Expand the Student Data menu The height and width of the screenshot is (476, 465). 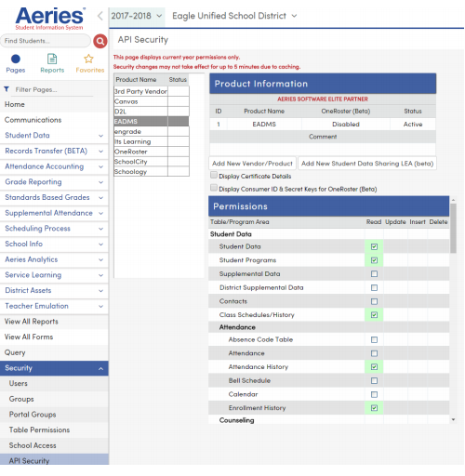tap(54, 136)
